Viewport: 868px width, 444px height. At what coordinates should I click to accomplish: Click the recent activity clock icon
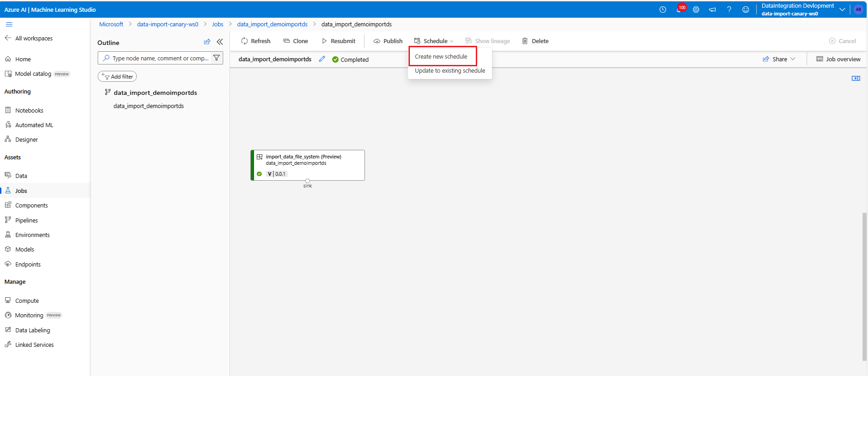663,10
